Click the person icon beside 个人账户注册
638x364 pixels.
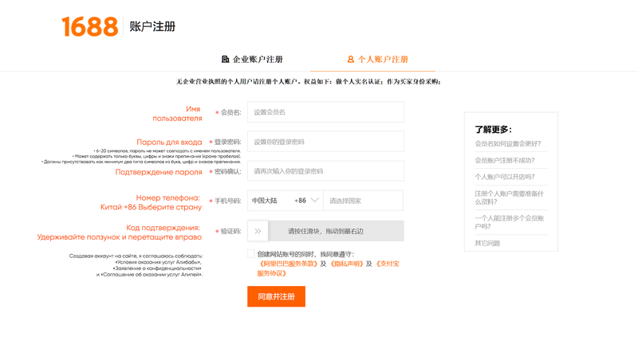pyautogui.click(x=350, y=60)
